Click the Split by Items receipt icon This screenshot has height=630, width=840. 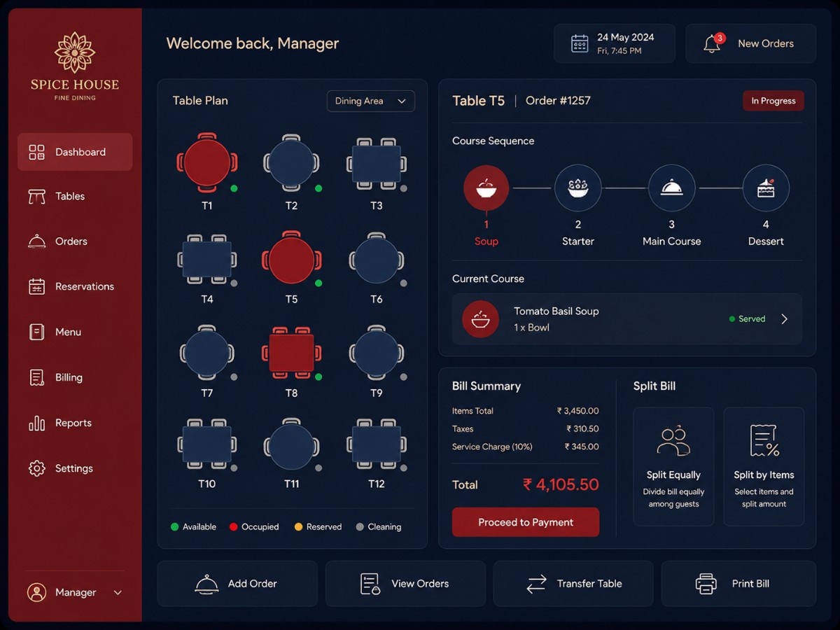coord(764,441)
